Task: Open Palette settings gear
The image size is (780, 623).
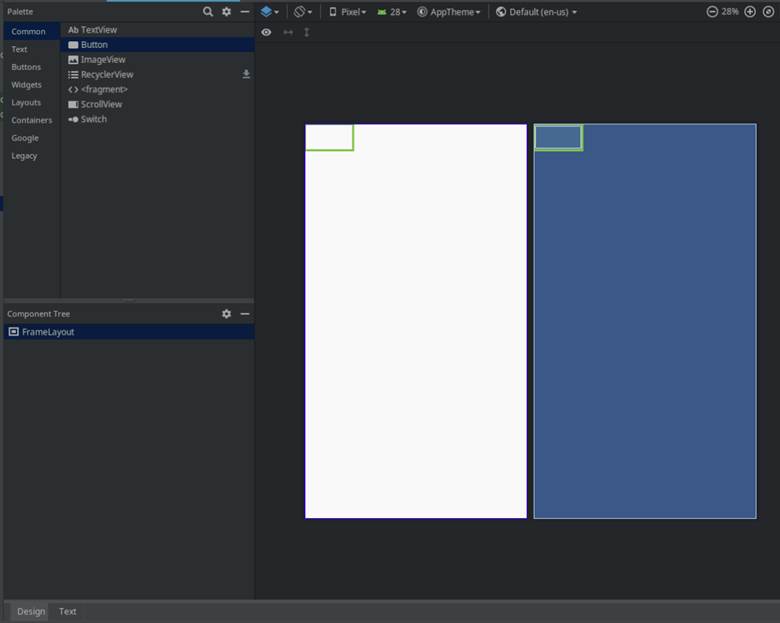Action: (226, 11)
